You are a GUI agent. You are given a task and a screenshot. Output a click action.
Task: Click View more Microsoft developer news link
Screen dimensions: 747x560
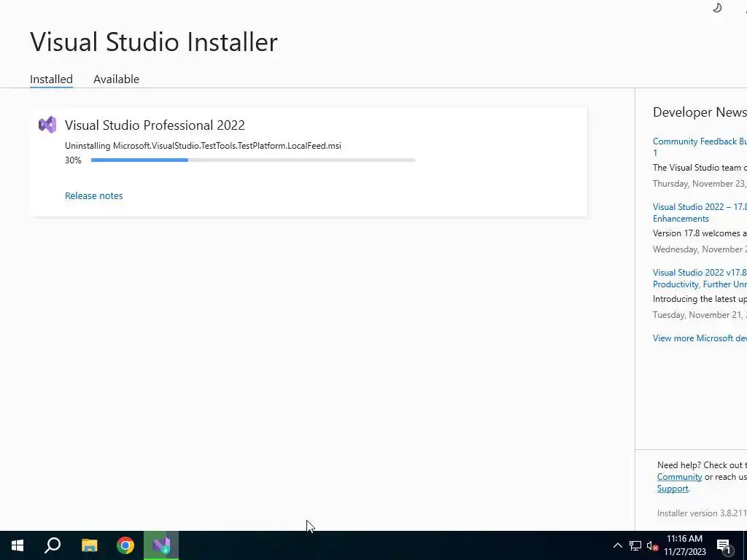[700, 338]
